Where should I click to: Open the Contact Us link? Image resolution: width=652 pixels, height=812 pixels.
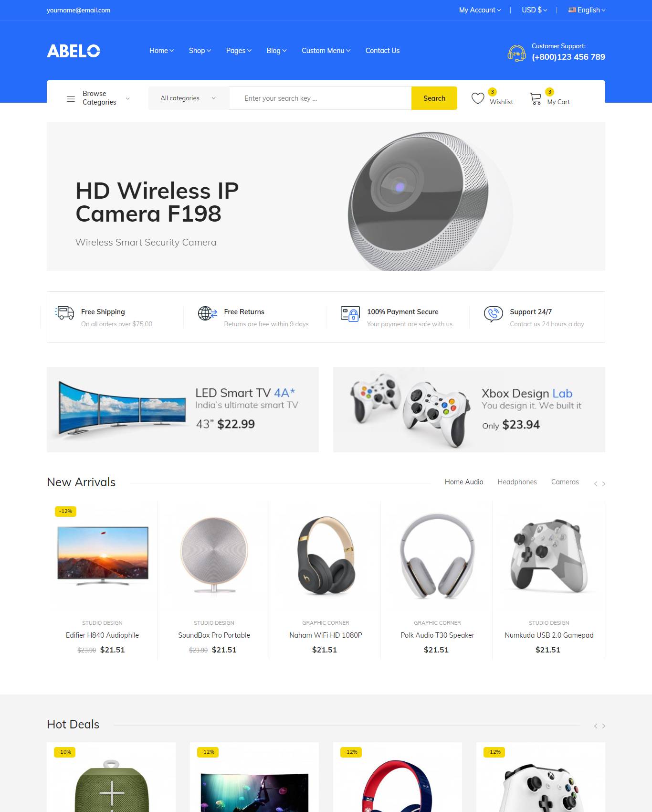382,51
